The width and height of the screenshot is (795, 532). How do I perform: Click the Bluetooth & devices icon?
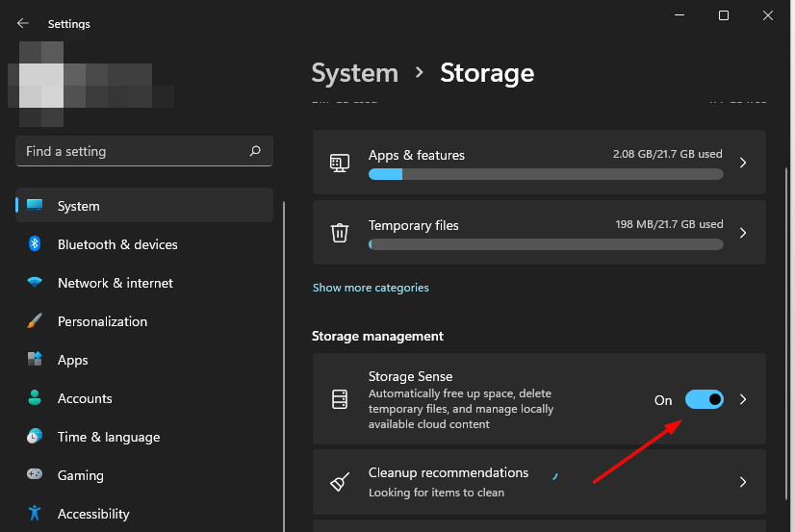tap(35, 244)
